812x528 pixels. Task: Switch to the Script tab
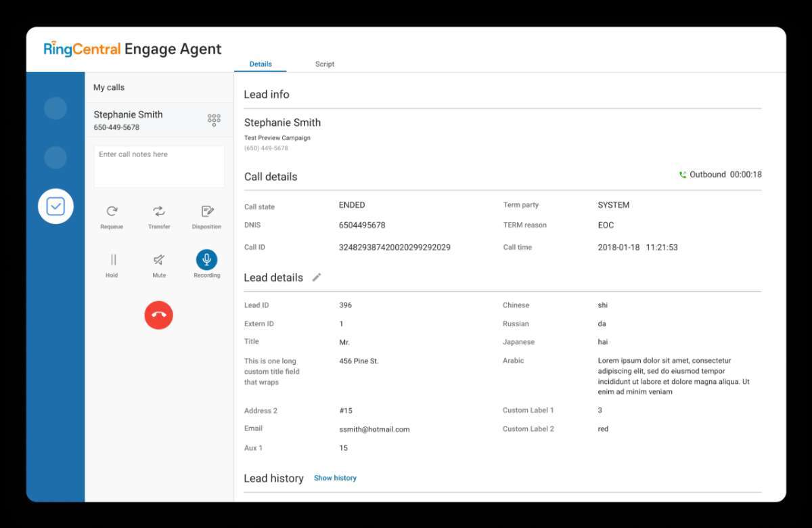(324, 64)
